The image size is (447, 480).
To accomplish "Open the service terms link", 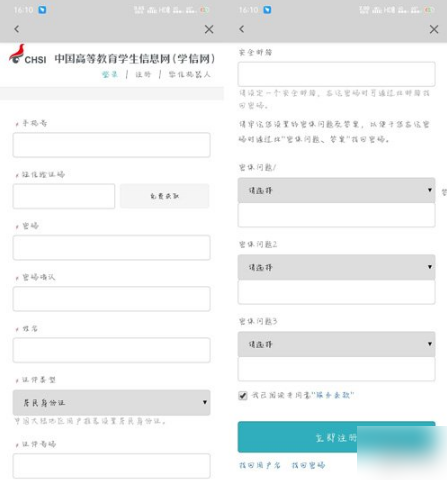I will click(x=333, y=395).
